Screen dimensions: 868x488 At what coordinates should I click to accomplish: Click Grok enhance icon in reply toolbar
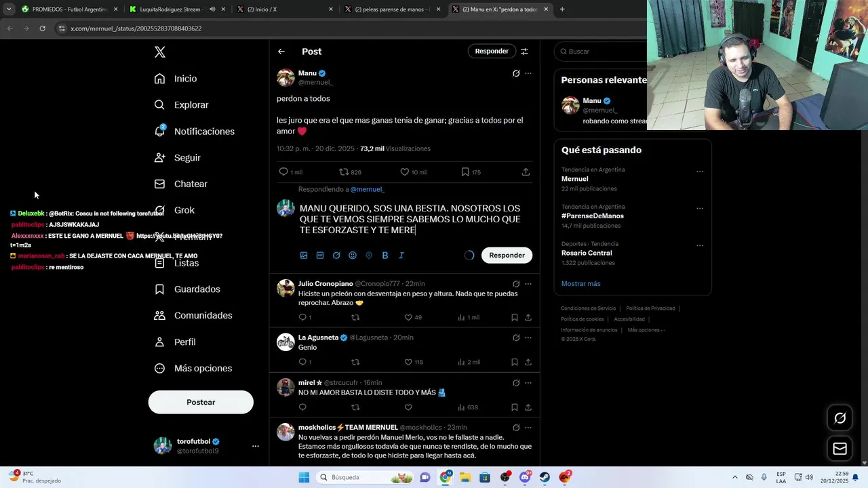[336, 256]
